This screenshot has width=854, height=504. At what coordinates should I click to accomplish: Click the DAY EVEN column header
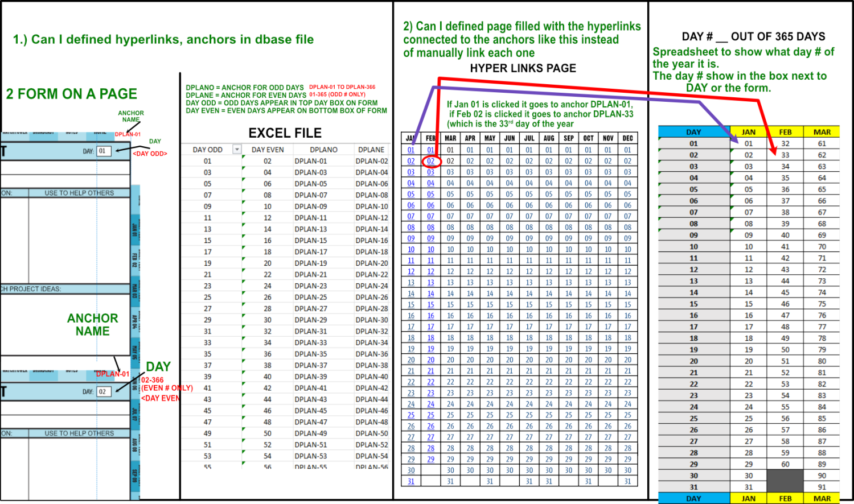click(268, 150)
